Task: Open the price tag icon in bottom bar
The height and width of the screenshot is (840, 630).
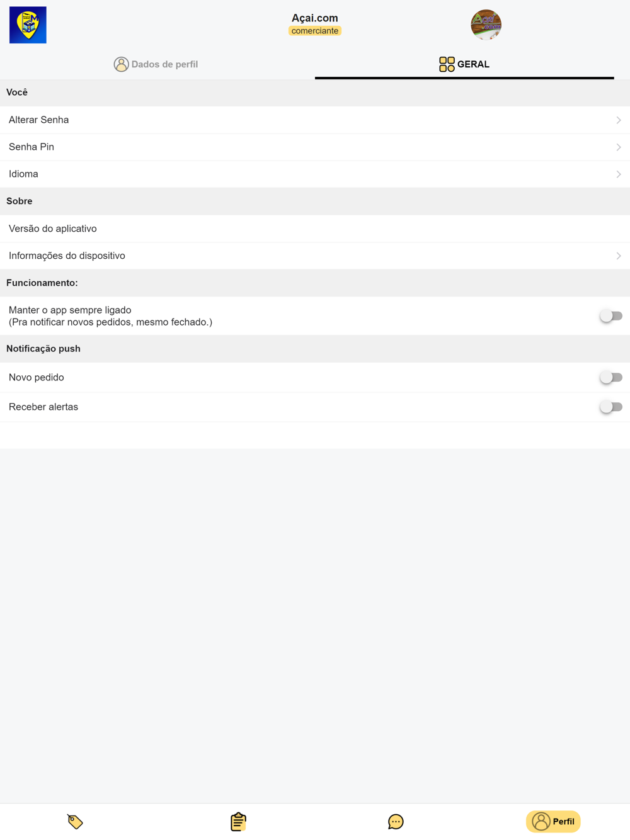Action: (75, 822)
